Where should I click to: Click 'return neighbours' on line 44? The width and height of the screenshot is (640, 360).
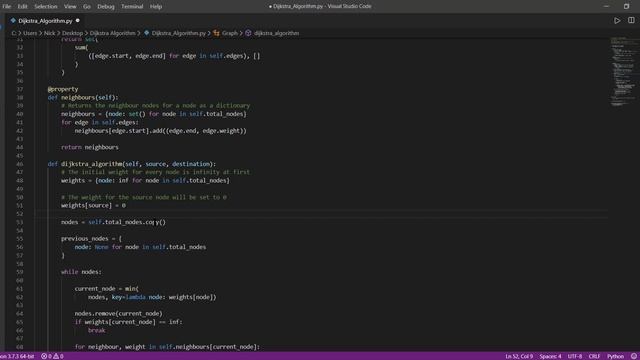90,147
